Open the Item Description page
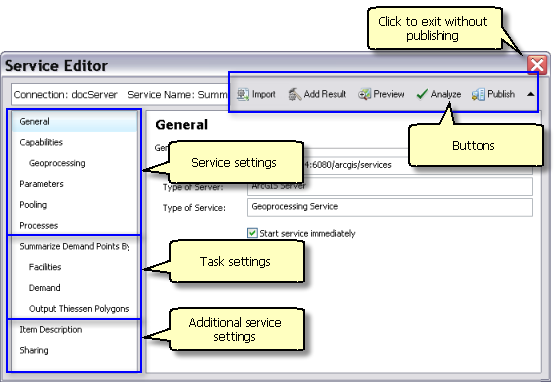 click(x=51, y=330)
